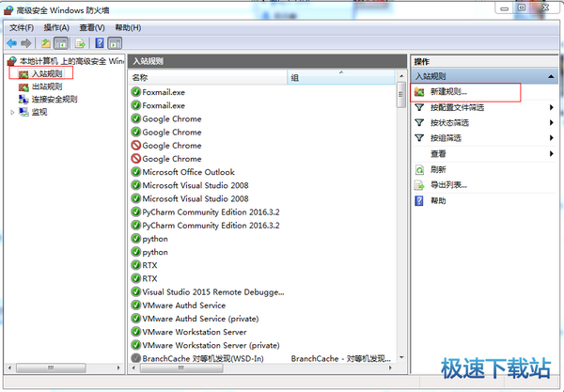Open the 操作(A) menu
Image resolution: width=564 pixels, height=392 pixels.
(56, 27)
